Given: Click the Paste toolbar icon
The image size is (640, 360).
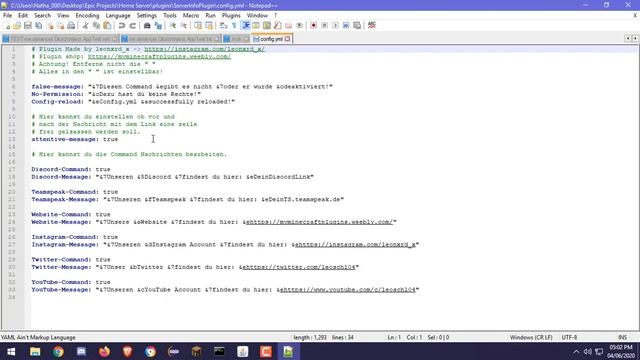Looking at the screenshot, I should tap(107, 25).
